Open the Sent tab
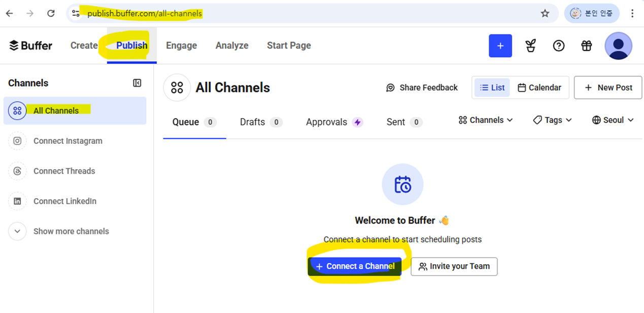 pyautogui.click(x=404, y=122)
